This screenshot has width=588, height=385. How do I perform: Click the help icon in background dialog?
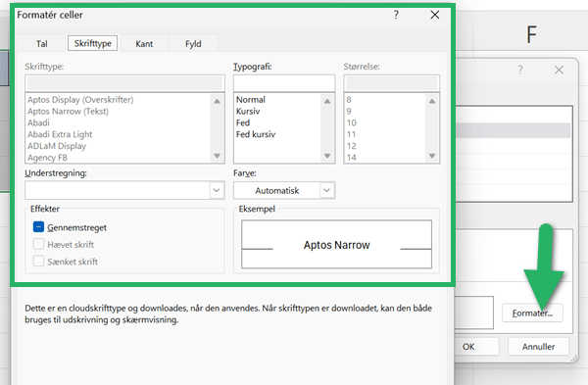(x=520, y=70)
